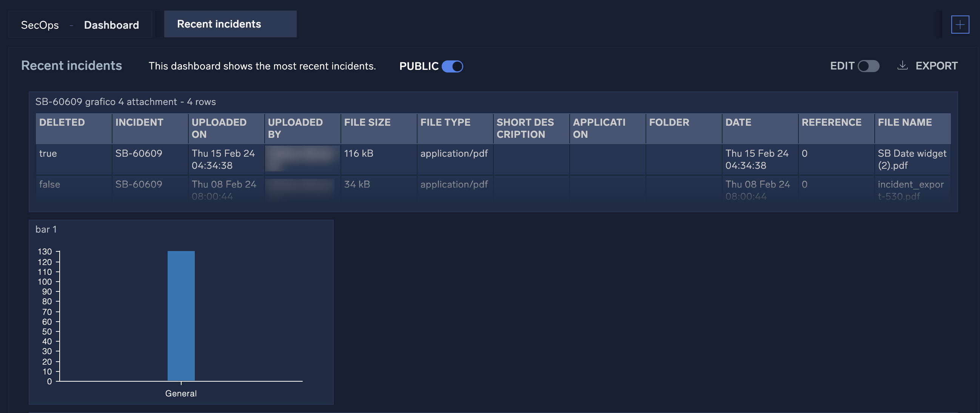The width and height of the screenshot is (980, 413).
Task: Click the SB-60609 grafico 4 attachment title
Action: click(125, 102)
